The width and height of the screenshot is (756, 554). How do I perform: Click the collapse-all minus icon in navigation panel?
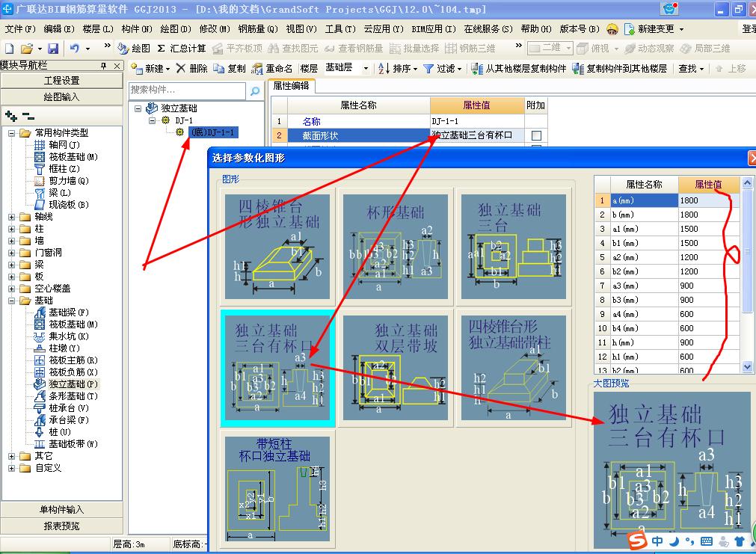pos(28,116)
